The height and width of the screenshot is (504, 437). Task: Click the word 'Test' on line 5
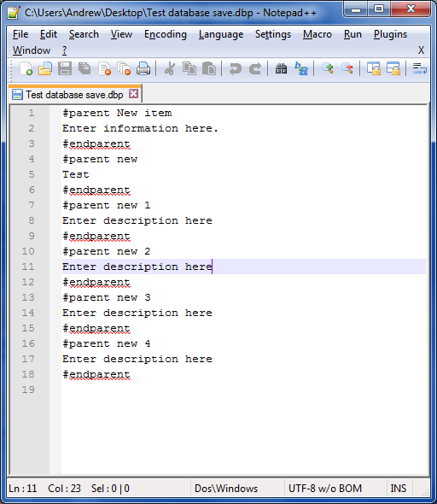[x=76, y=174]
